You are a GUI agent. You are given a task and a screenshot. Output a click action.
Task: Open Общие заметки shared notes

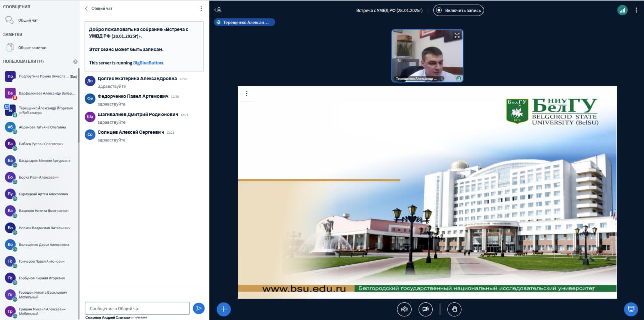pyautogui.click(x=39, y=48)
